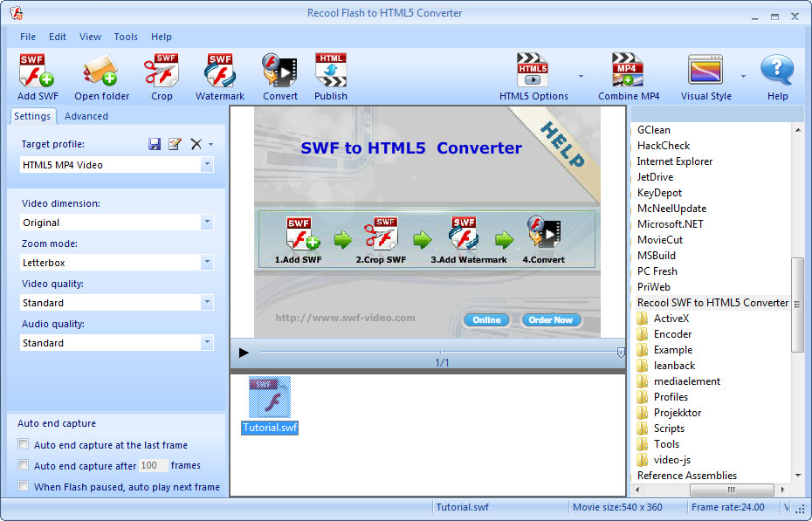Viewport: 812px width, 521px height.
Task: Click the Add SWF toolbar icon
Action: (37, 70)
